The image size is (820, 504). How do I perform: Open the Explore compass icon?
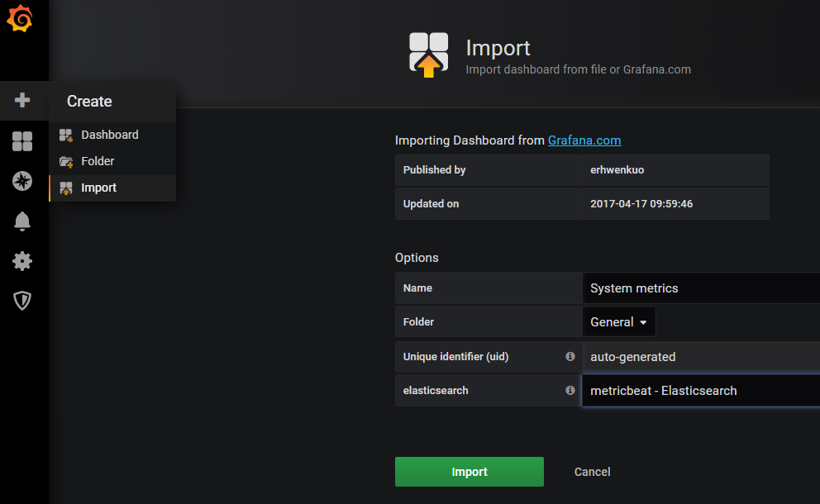coord(22,181)
